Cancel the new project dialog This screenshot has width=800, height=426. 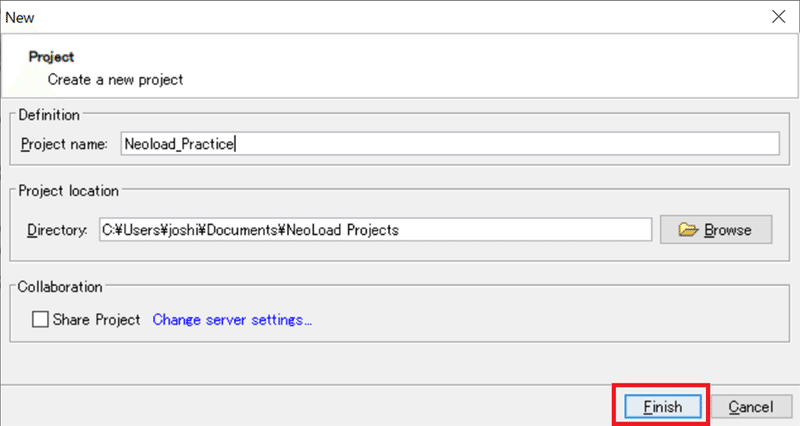pyautogui.click(x=751, y=407)
